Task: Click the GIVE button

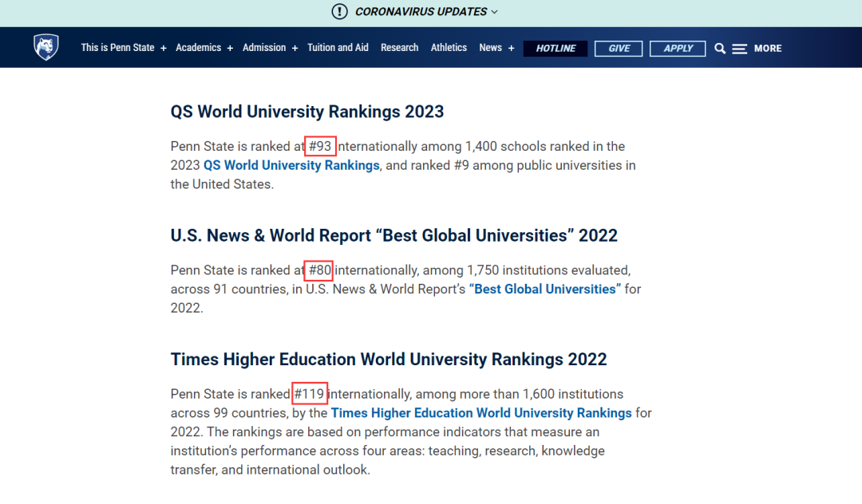Action: coord(619,49)
